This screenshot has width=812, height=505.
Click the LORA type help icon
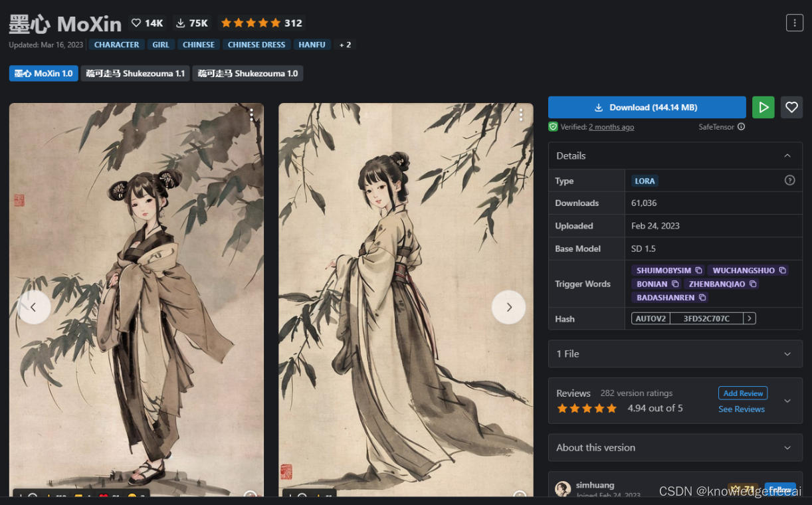(790, 180)
